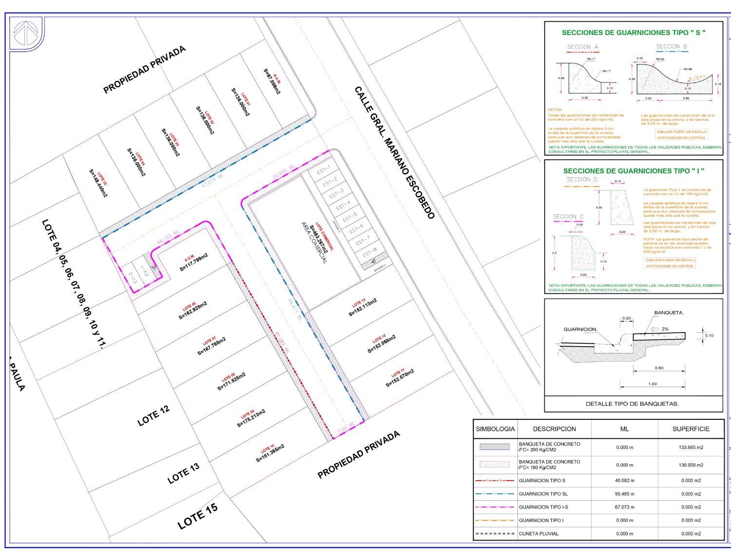Click the large LOTE 15 label
This screenshot has height=560, width=731.
(x=197, y=516)
